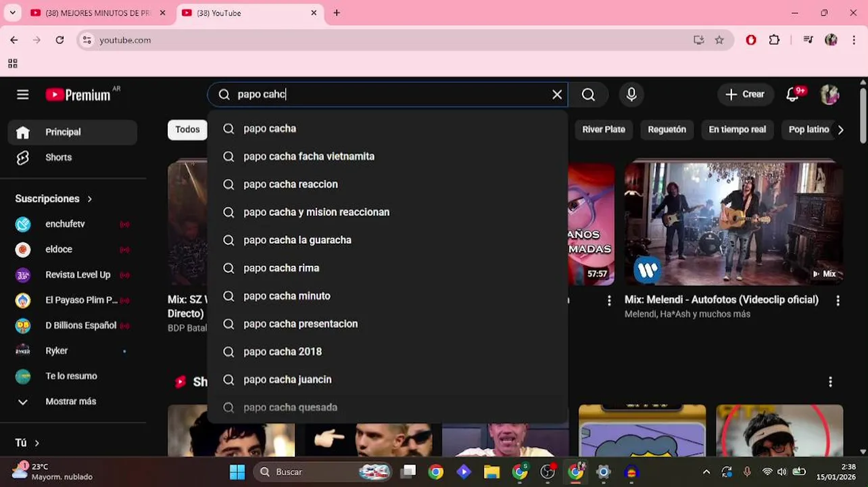Open the Chrome apps grid shortcut
The width and height of the screenshot is (868, 487).
[x=12, y=64]
